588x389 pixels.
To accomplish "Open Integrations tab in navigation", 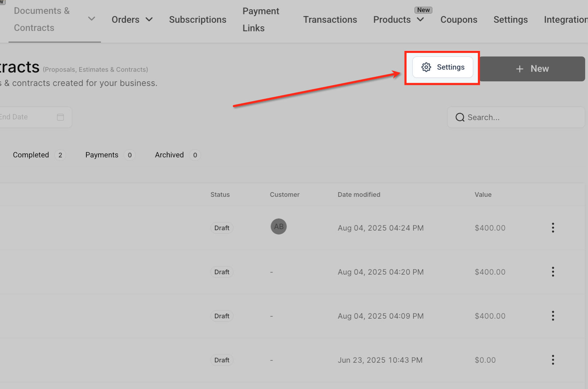I will (566, 20).
